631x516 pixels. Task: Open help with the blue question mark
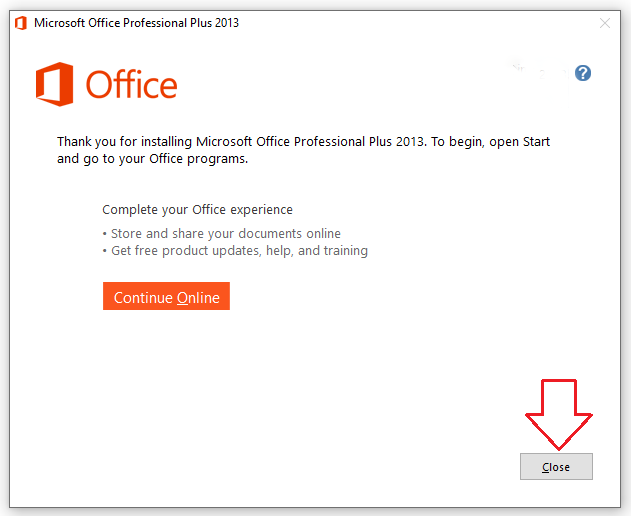click(x=583, y=73)
